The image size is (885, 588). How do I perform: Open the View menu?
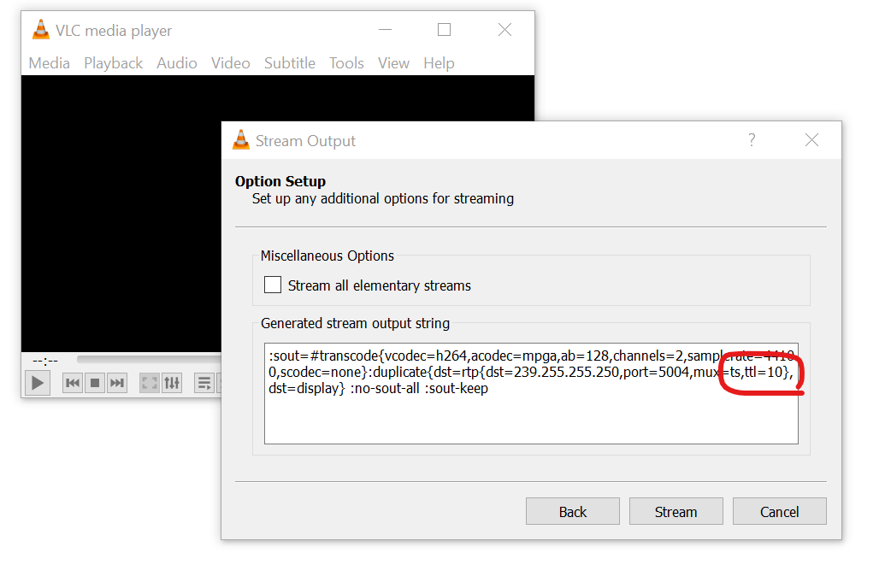(x=393, y=63)
